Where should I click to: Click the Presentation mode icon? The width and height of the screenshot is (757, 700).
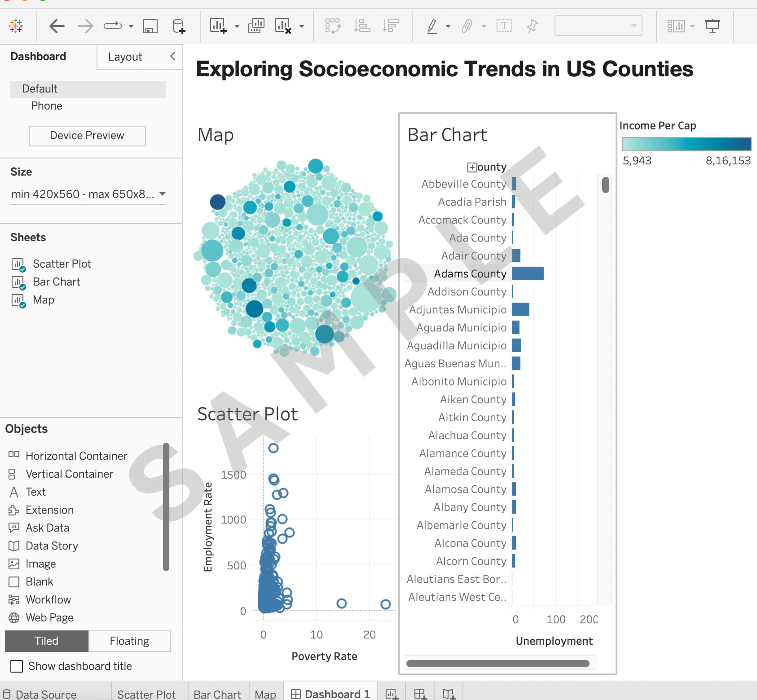712,26
